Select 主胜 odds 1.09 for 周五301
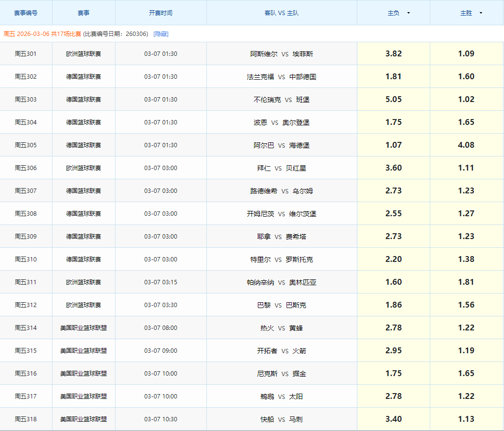The image size is (504, 431). (x=466, y=54)
